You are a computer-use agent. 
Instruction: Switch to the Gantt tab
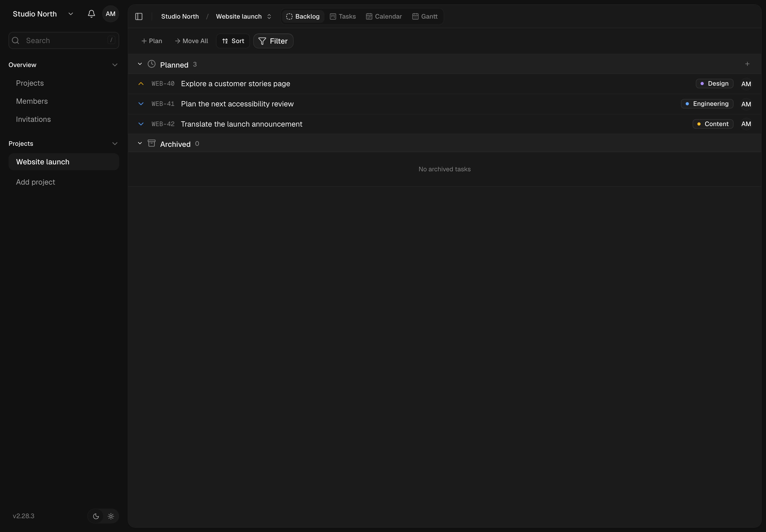[x=425, y=16]
